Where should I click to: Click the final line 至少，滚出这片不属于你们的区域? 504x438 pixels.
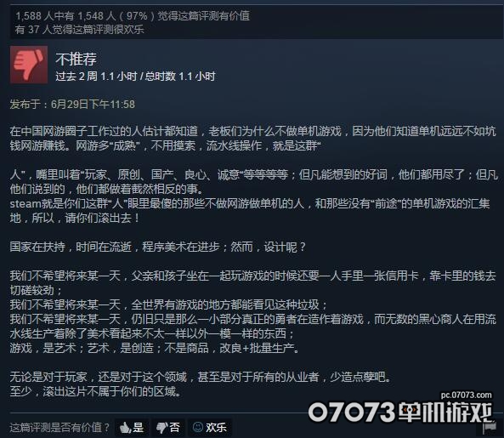(x=95, y=391)
